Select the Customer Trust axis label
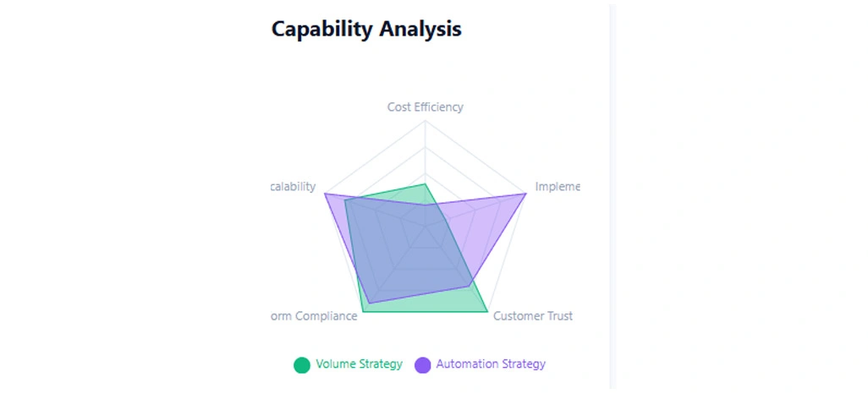The height and width of the screenshot is (394, 868). 532,316
